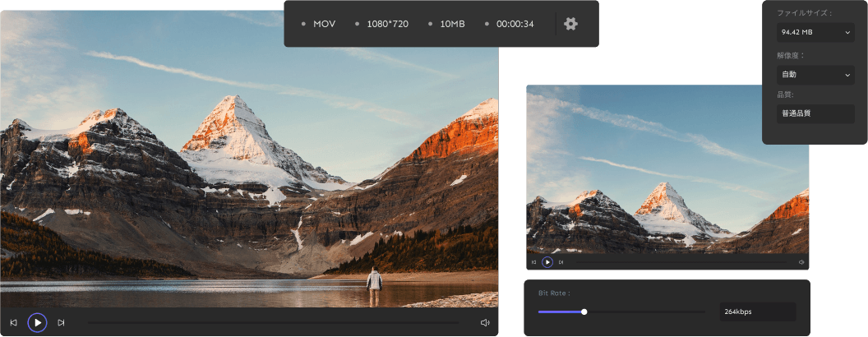
Task: Click the Bit Rate slider handle
Action: [x=584, y=312]
